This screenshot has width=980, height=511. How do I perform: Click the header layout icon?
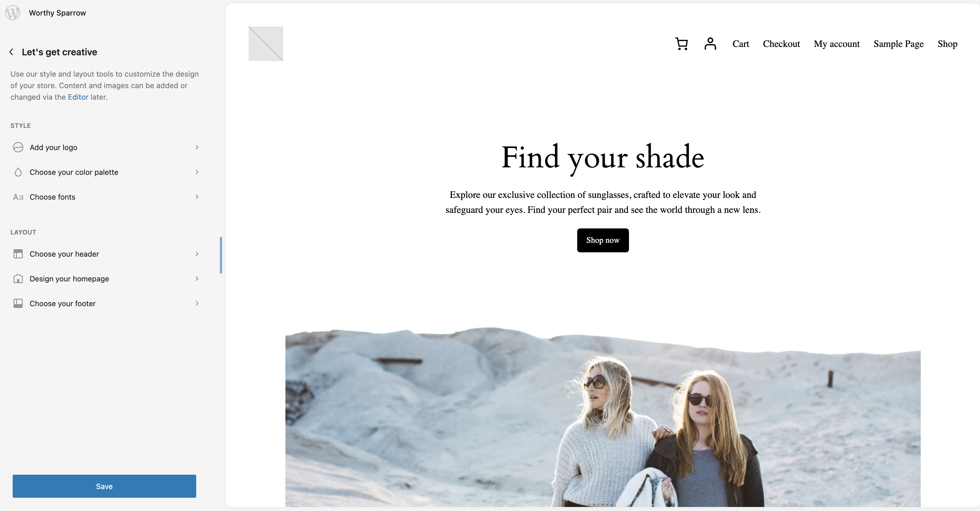click(18, 254)
